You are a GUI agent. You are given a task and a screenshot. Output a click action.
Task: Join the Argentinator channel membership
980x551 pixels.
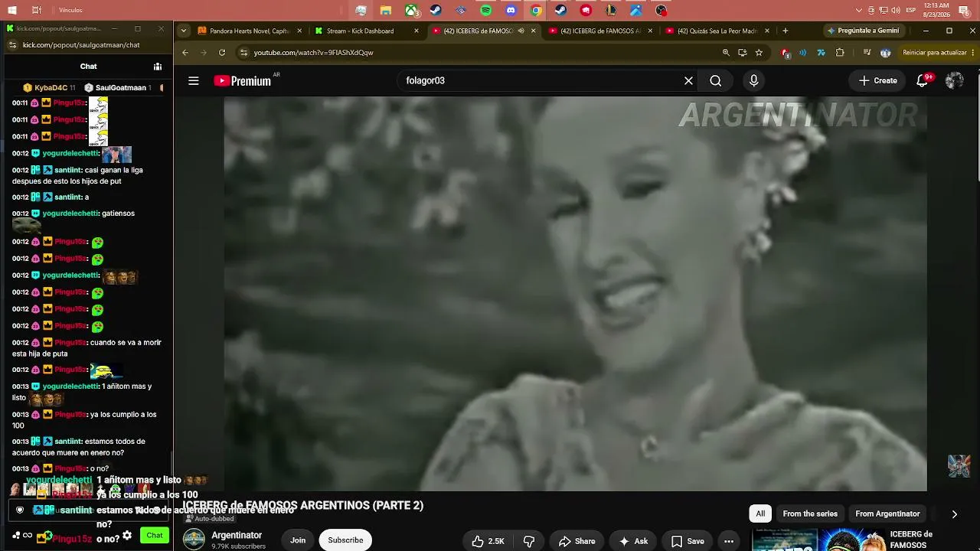(298, 540)
